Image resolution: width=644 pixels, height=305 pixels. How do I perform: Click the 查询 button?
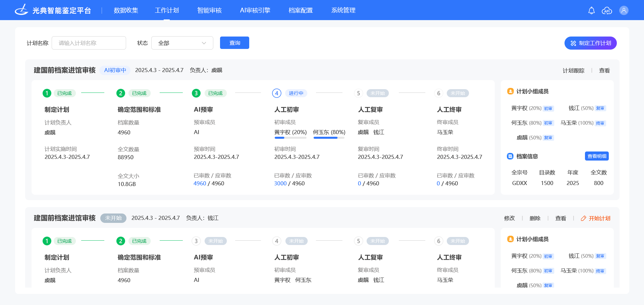point(234,43)
